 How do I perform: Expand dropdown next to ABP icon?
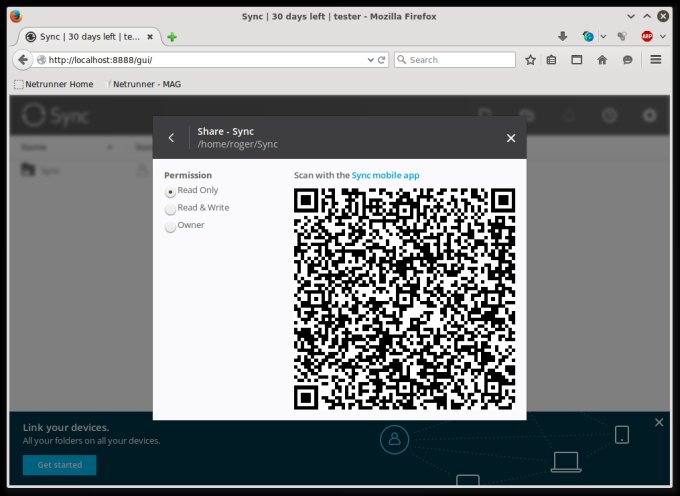pos(663,36)
